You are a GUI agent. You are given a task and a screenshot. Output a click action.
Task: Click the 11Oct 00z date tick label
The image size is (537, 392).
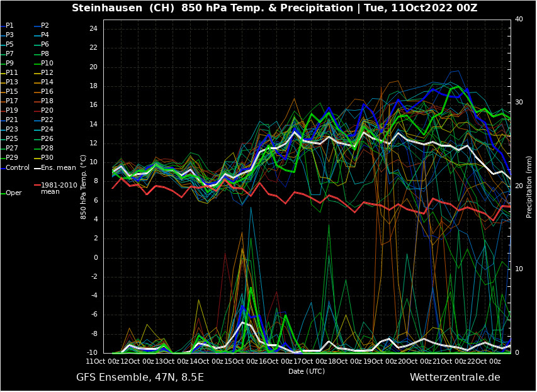(103, 361)
